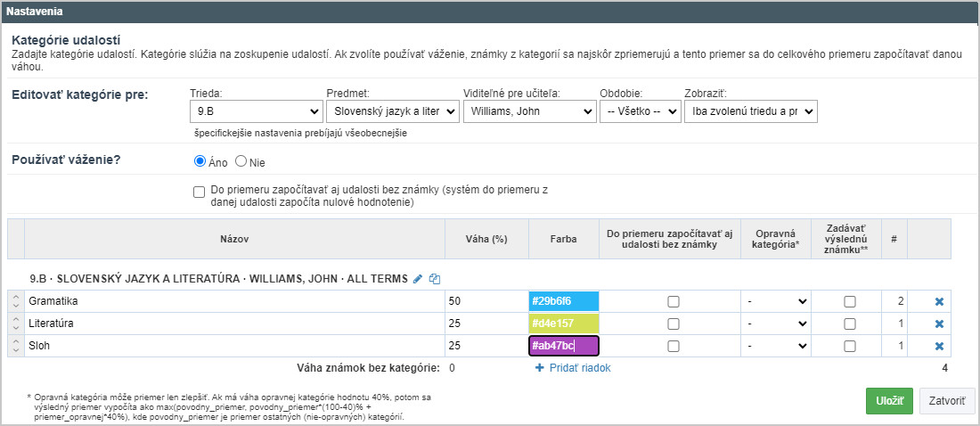Click the yellow #d4e157 color swatch
Image resolution: width=980 pixels, height=426 pixels.
pos(564,324)
